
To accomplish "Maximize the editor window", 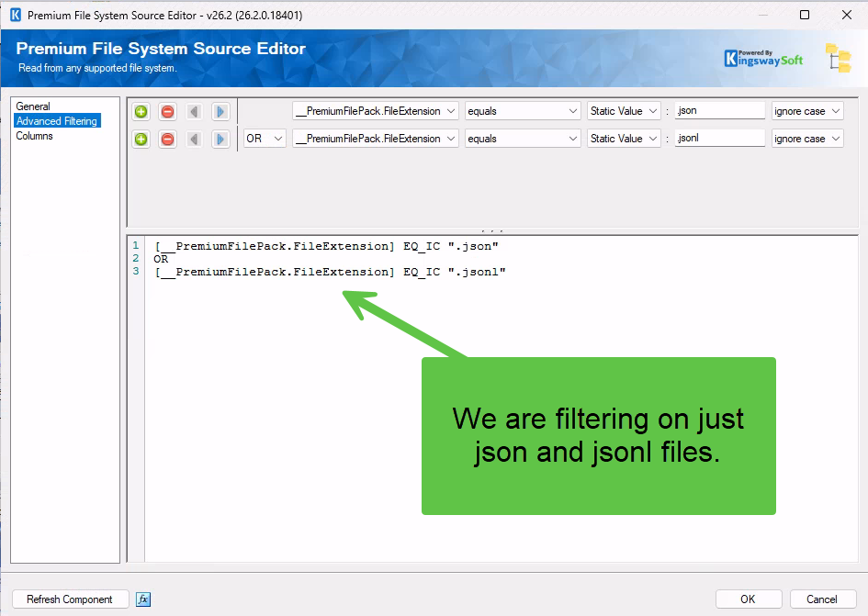I will pyautogui.click(x=805, y=15).
